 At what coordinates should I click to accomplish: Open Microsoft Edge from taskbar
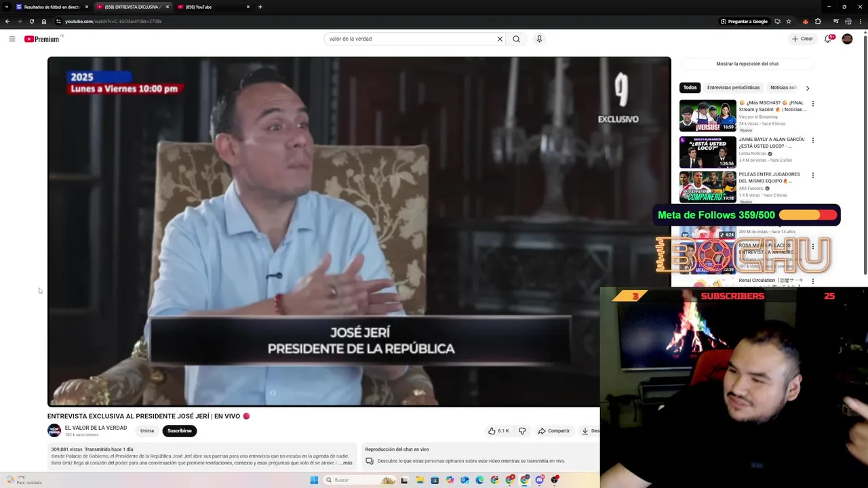[x=479, y=480]
